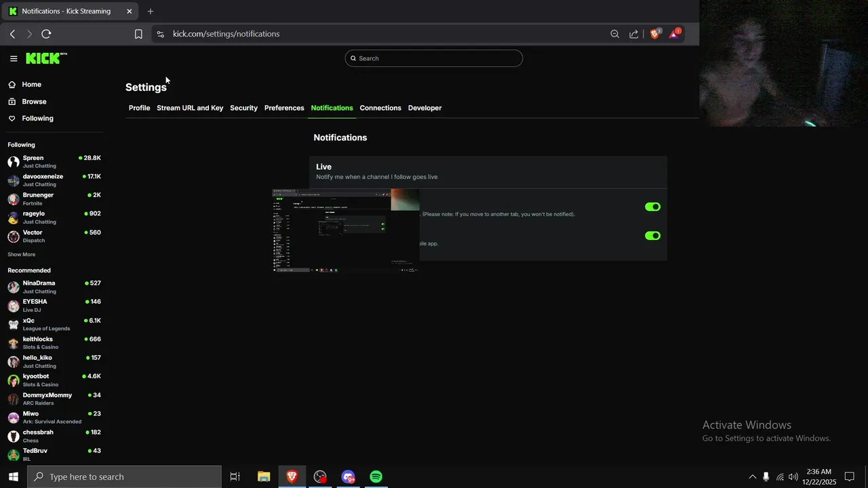
Task: Open davooxeneize channel avatar
Action: tap(14, 180)
